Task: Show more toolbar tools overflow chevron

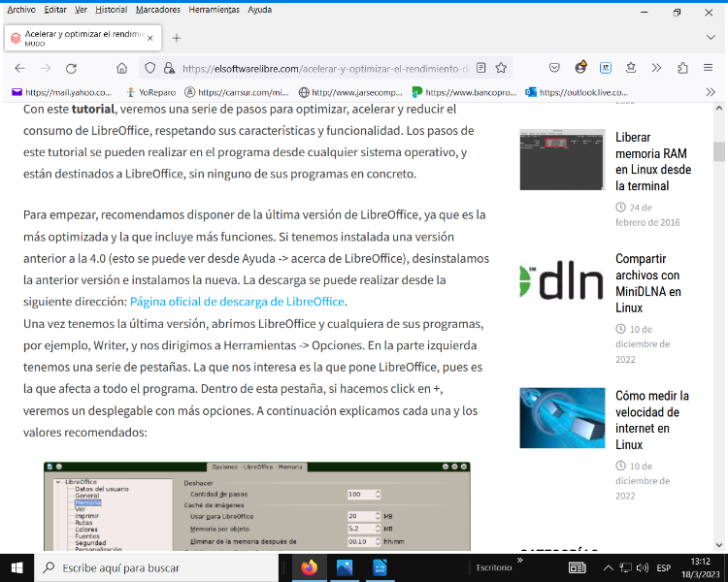Action: click(657, 68)
